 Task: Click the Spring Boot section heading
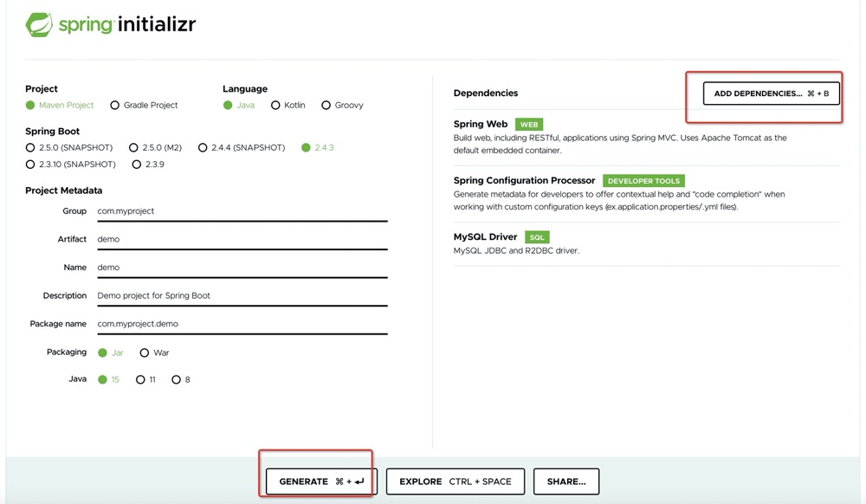pos(53,132)
